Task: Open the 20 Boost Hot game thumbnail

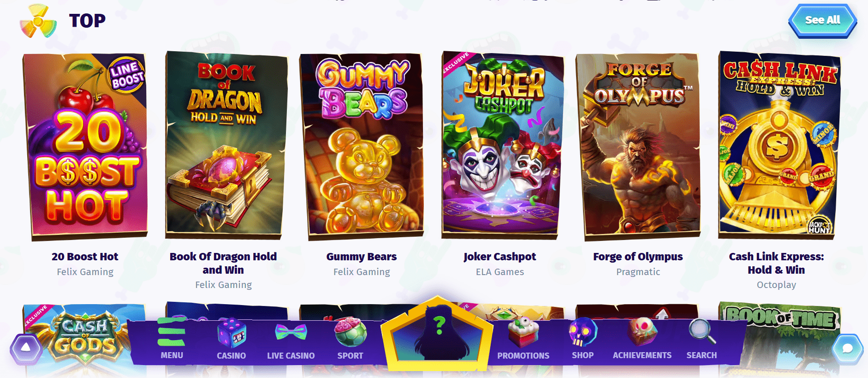Action: 85,147
